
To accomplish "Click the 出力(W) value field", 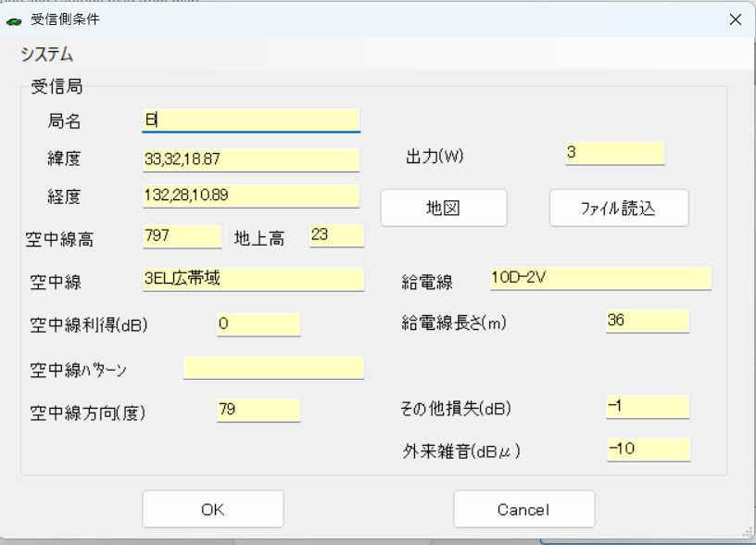I will [x=614, y=153].
